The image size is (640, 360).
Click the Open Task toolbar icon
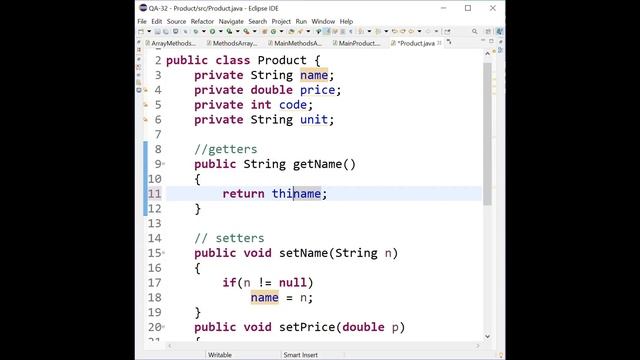click(300, 31)
